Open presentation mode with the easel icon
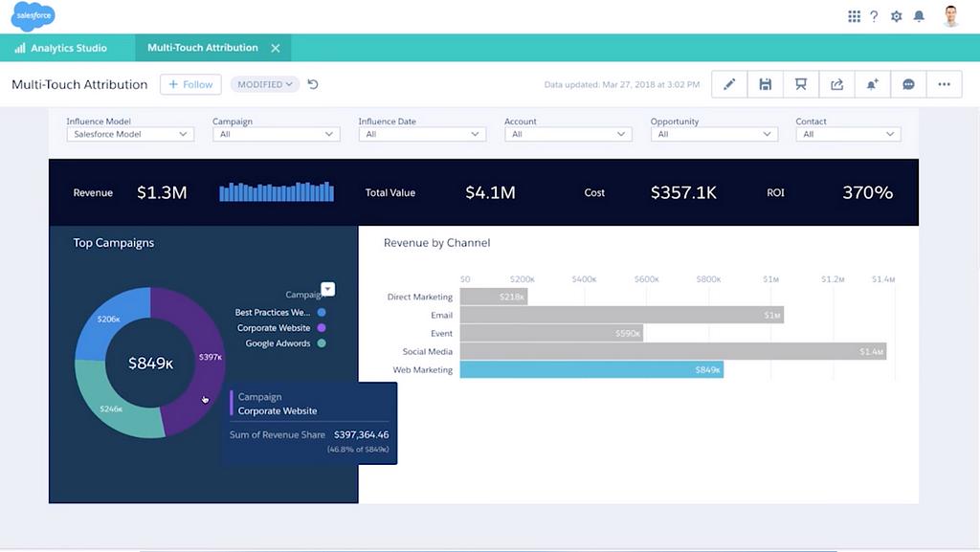The image size is (980, 552). coord(800,84)
